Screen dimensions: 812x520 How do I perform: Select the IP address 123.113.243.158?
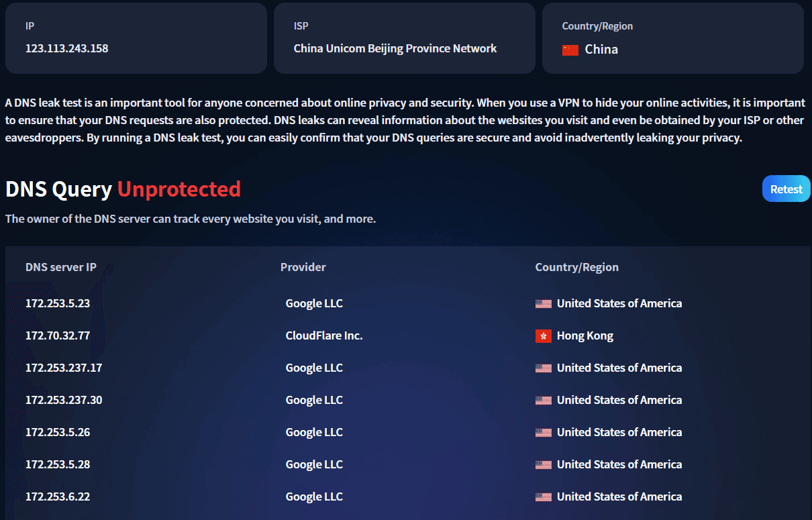[67, 48]
